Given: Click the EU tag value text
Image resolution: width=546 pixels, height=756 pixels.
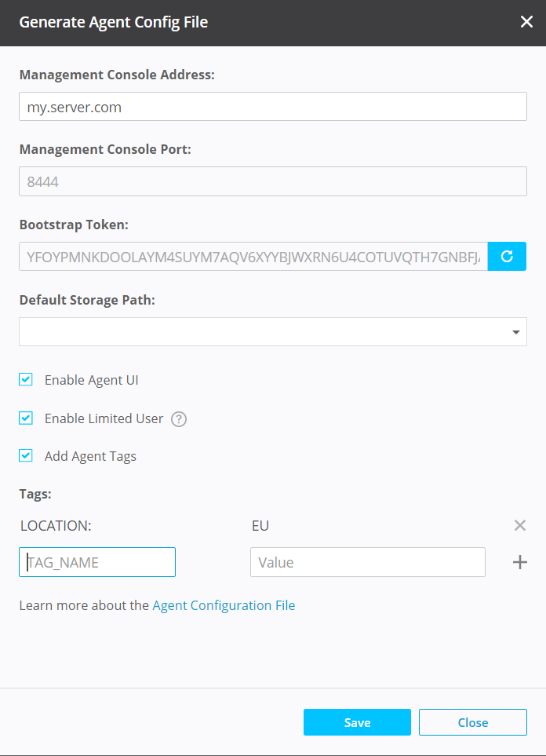Looking at the screenshot, I should [x=260, y=526].
